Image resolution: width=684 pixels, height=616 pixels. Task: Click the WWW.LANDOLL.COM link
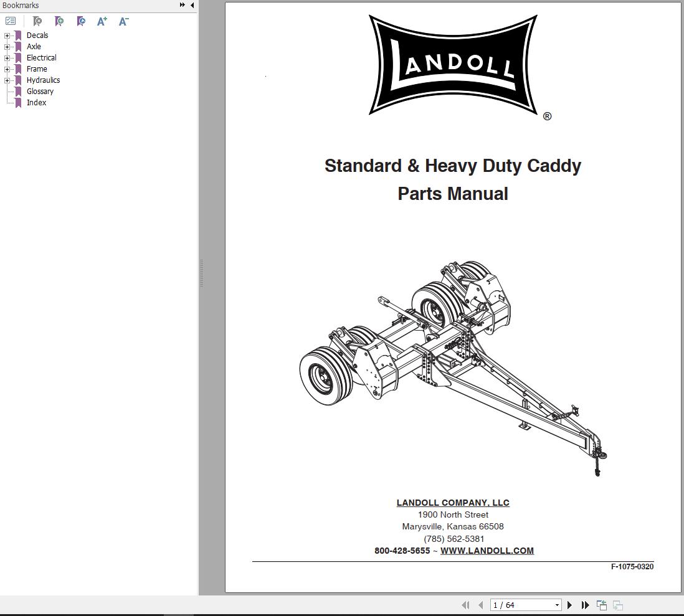[x=487, y=551]
